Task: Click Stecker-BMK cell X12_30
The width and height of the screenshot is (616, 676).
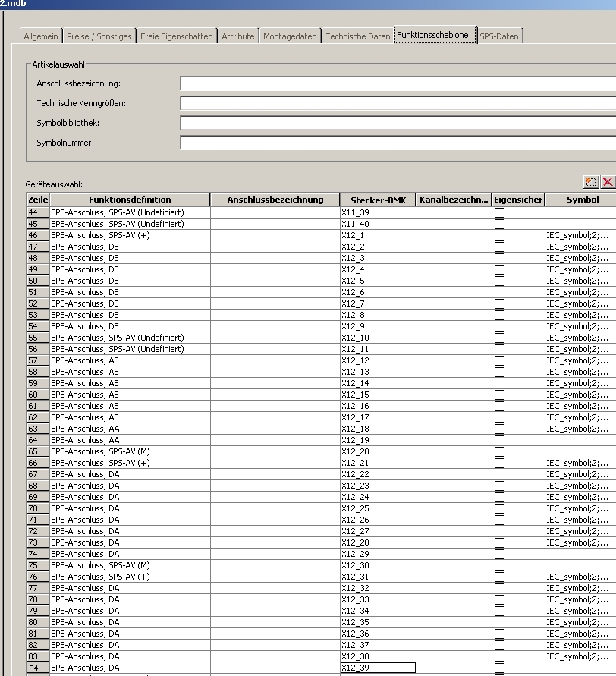Action: click(378, 566)
